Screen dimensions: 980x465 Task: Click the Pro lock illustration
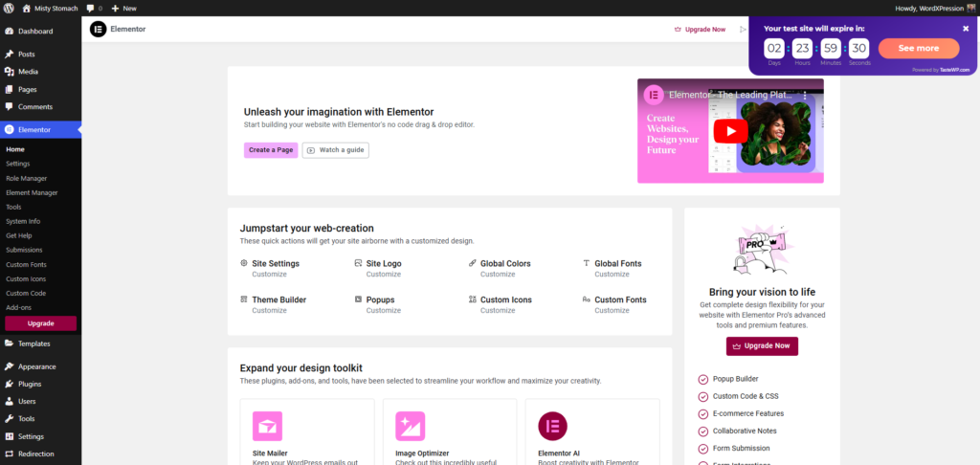tap(762, 250)
